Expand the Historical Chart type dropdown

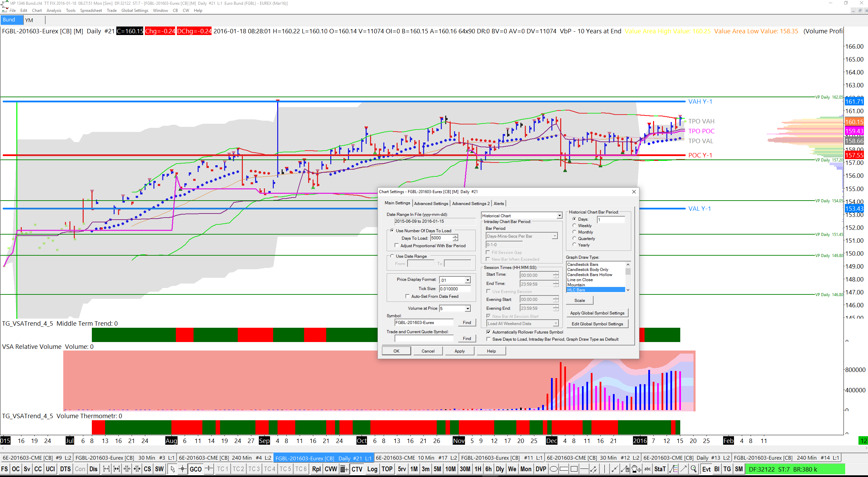pos(559,216)
